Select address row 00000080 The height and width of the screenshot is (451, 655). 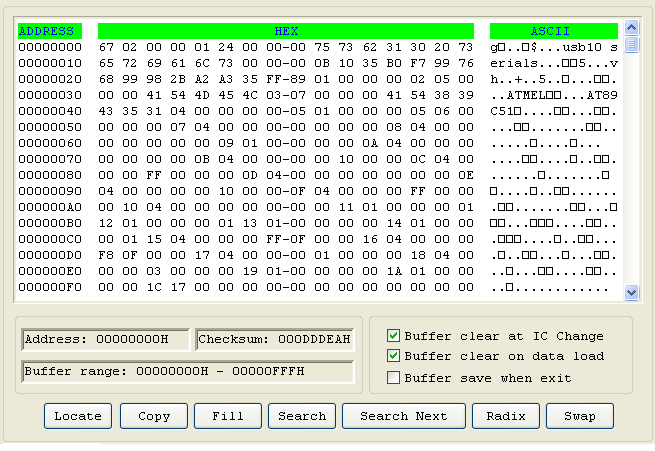(50, 175)
